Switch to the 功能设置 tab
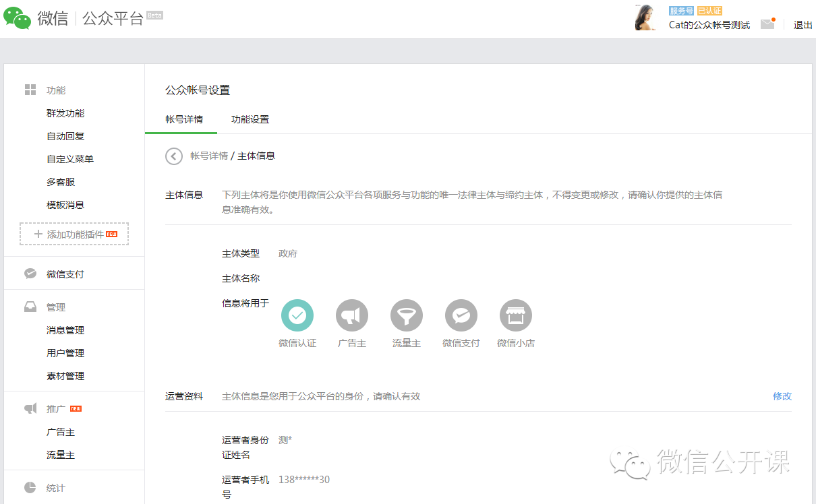This screenshot has height=504, width=816. click(250, 119)
